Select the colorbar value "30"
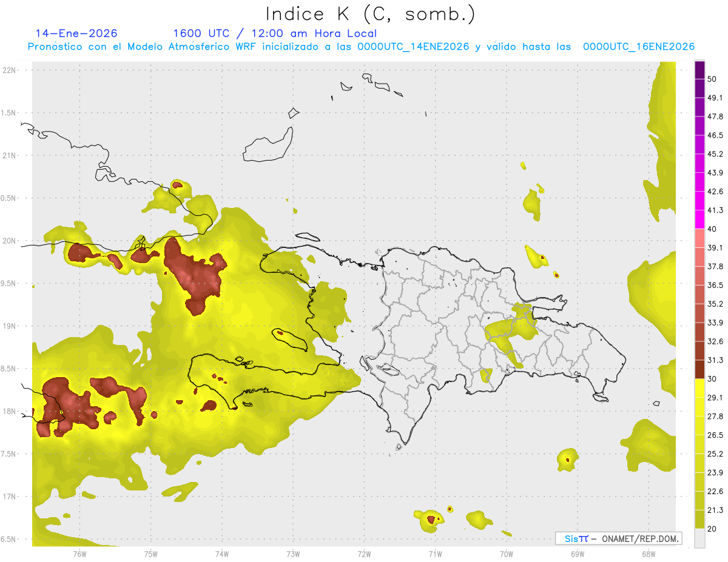The height and width of the screenshot is (562, 728). tap(712, 379)
